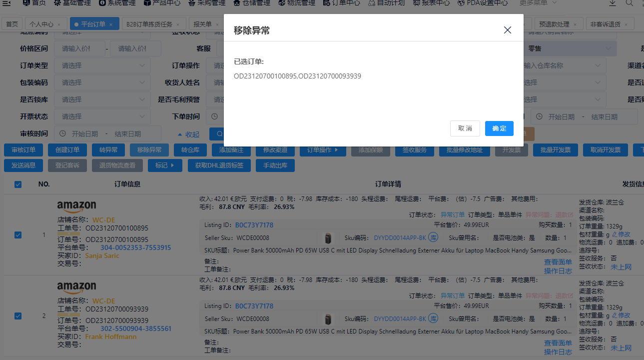Open the 订单类型 dropdown
Image resolution: width=644 pixels, height=360 pixels.
coord(102,65)
